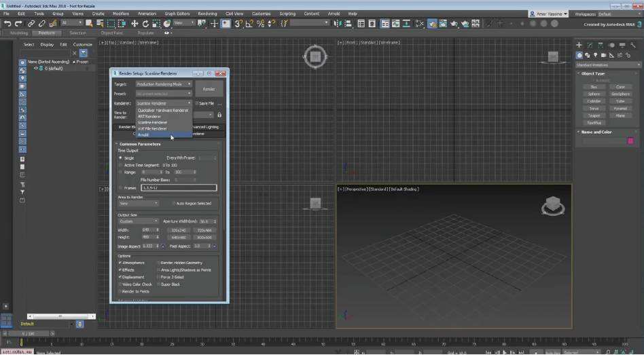Activate the Select and Rotate tool
The height and width of the screenshot is (355, 644).
click(x=145, y=24)
